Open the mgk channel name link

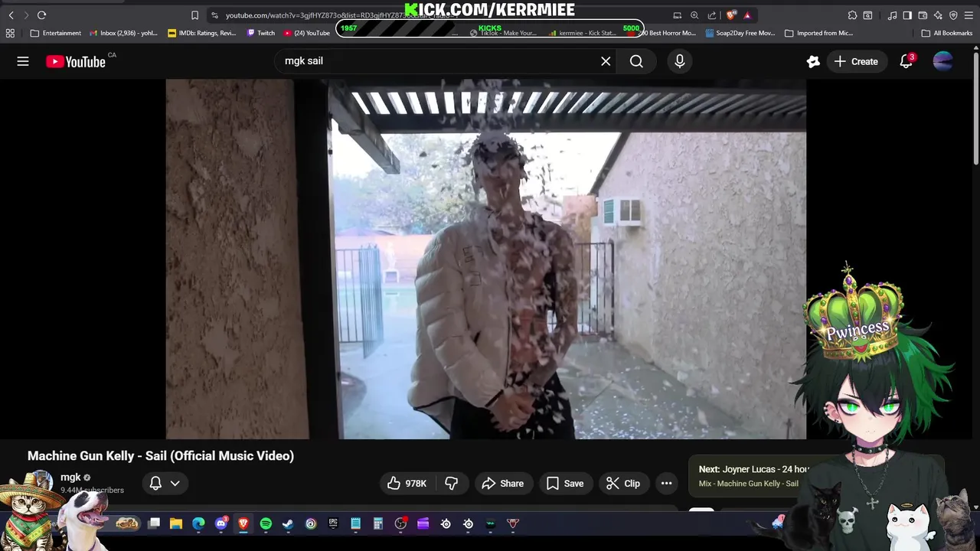click(x=70, y=477)
